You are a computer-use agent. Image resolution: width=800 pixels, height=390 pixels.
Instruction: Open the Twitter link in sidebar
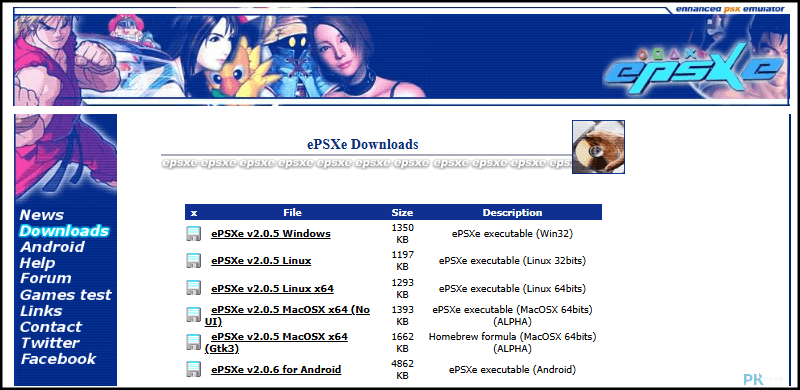(x=50, y=343)
